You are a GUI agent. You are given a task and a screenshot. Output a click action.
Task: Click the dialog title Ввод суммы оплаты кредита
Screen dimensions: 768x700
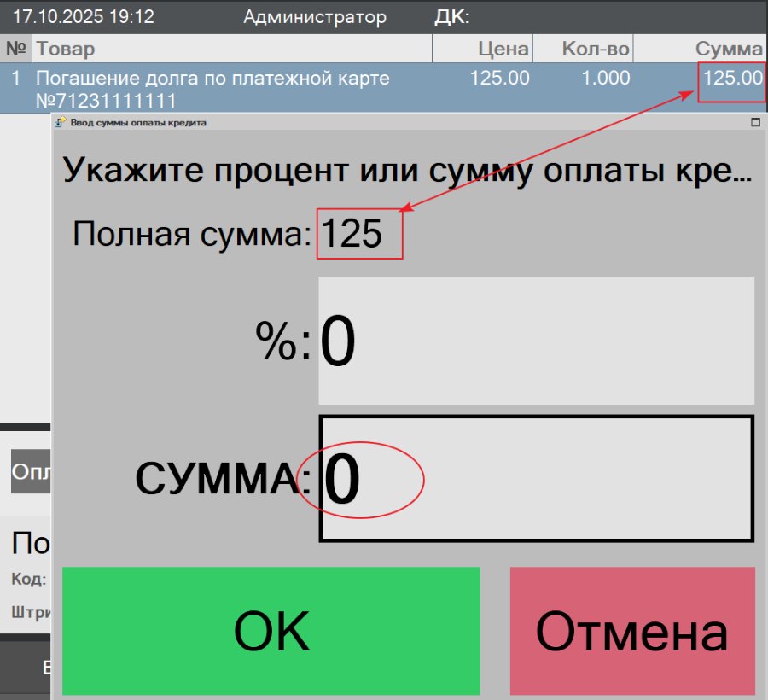click(138, 122)
